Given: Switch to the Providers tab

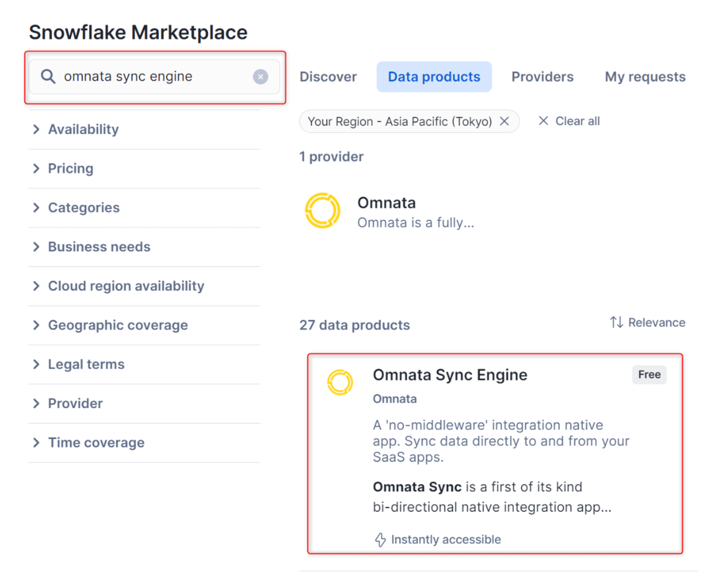Looking at the screenshot, I should pos(542,77).
